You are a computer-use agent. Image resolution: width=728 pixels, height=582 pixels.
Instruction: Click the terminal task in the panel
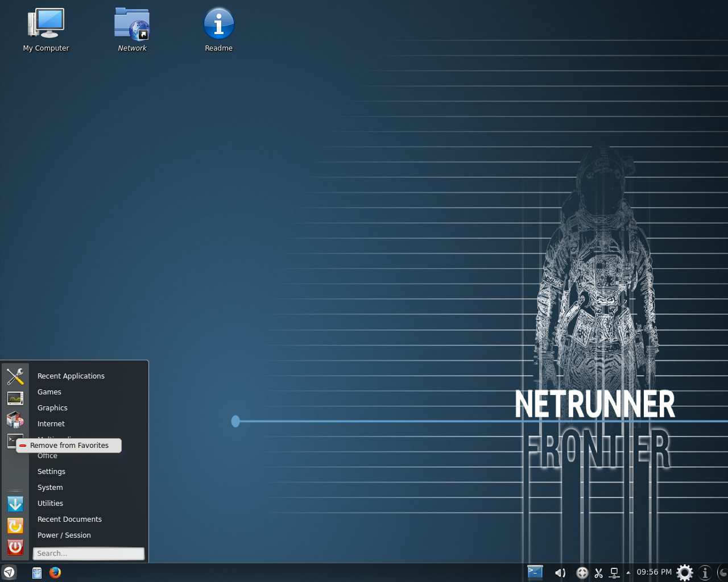point(535,572)
